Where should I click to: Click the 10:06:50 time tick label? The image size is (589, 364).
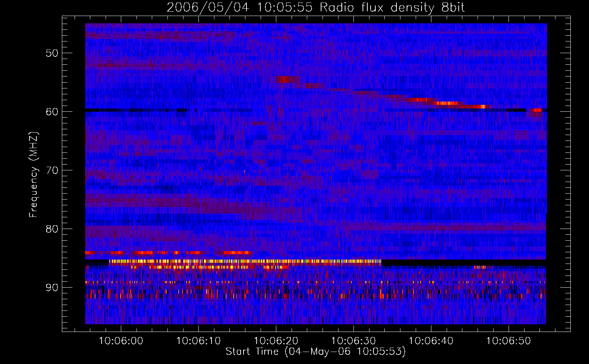pyautogui.click(x=509, y=341)
